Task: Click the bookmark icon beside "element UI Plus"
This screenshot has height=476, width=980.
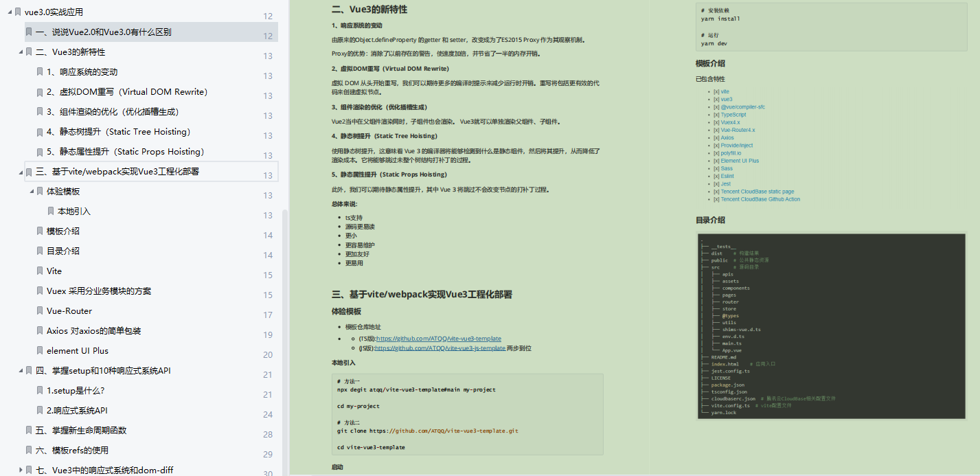Action: 39,350
